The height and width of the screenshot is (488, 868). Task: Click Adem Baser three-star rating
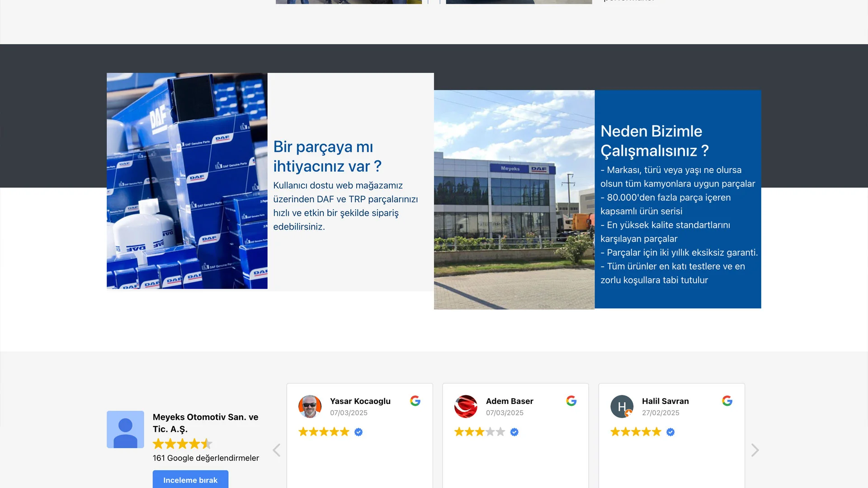click(x=479, y=432)
